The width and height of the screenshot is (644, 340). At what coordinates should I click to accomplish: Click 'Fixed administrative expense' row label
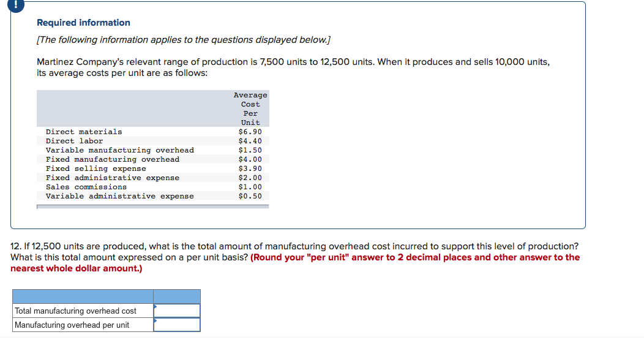click(113, 178)
